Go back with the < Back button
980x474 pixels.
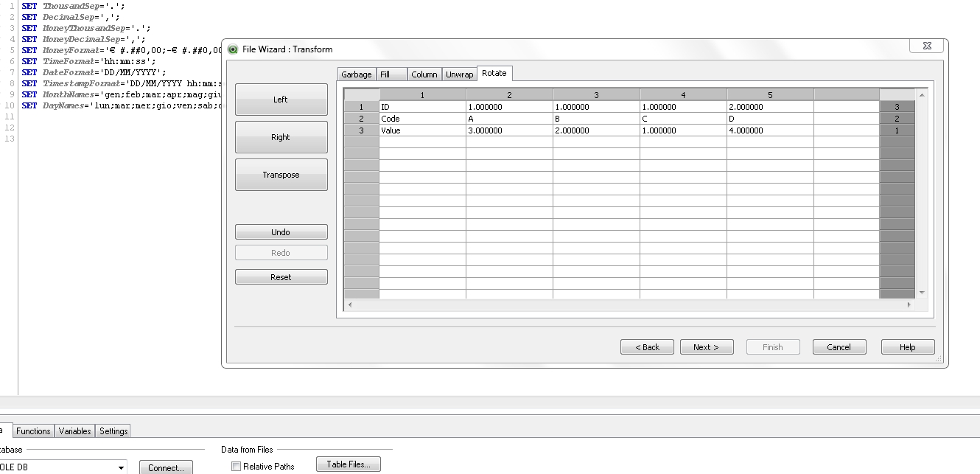pyautogui.click(x=648, y=347)
